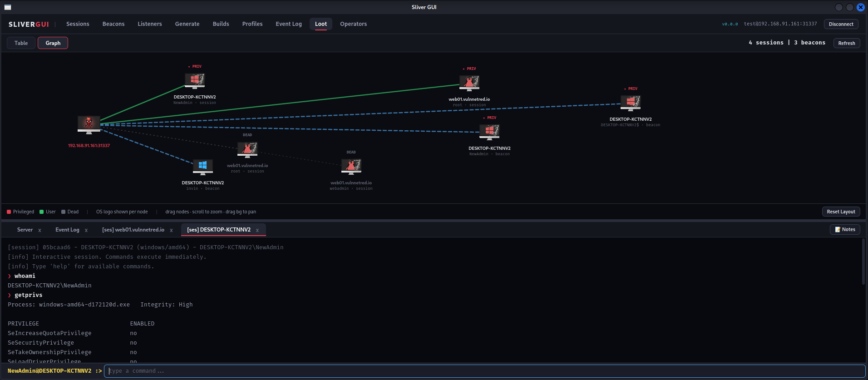Image resolution: width=868 pixels, height=380 pixels.
Task: Minimize the Sliver GUI window
Action: pyautogui.click(x=839, y=7)
